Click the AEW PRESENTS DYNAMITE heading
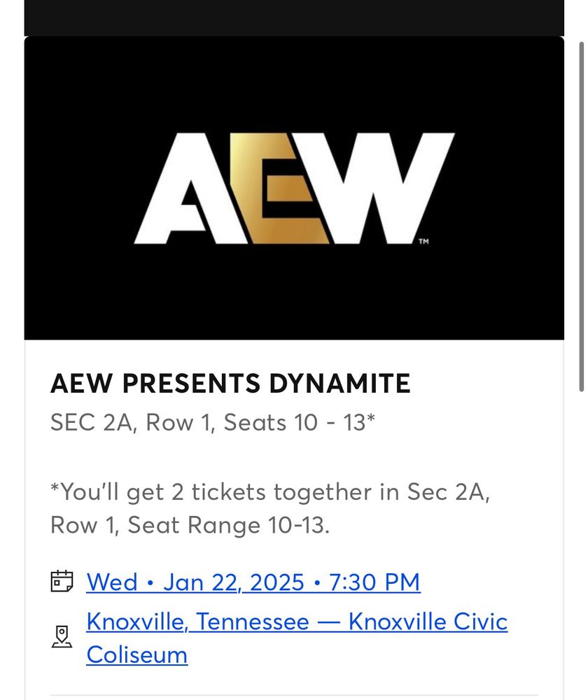Image resolution: width=588 pixels, height=700 pixels. (x=230, y=384)
